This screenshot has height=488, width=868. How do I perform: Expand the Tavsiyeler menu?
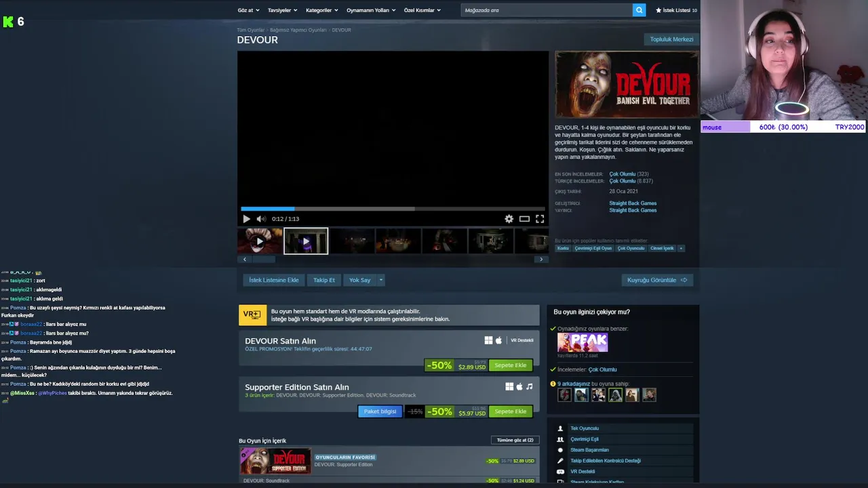coord(281,10)
